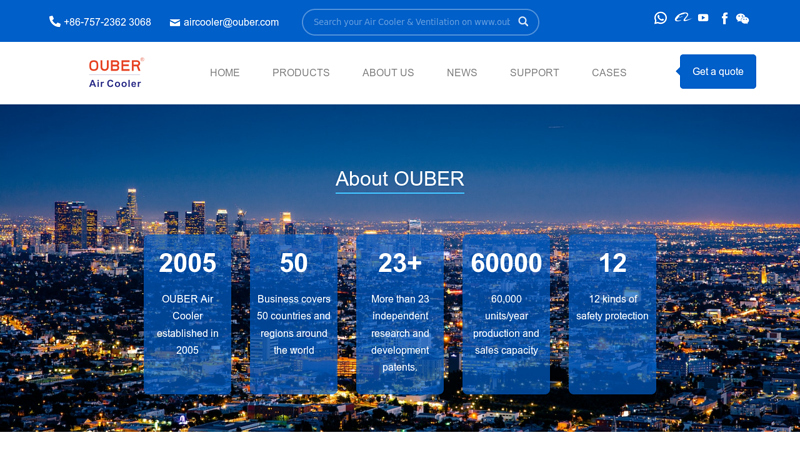Select the 23+ patents card
This screenshot has width=800, height=450.
[x=400, y=314]
